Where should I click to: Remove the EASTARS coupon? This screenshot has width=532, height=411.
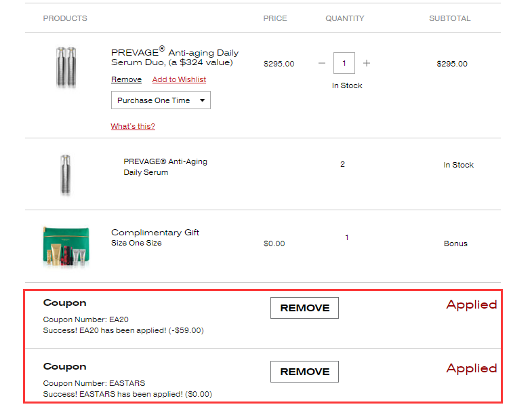click(x=304, y=372)
